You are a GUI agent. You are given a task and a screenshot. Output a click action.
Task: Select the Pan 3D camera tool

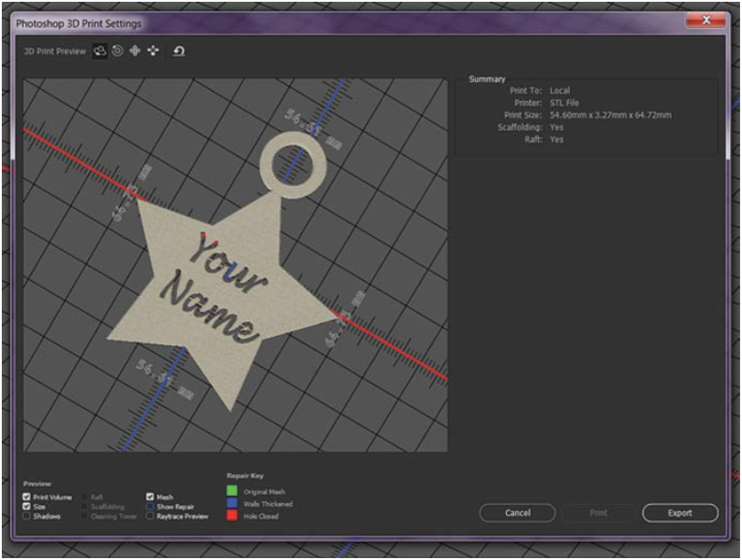[x=134, y=52]
